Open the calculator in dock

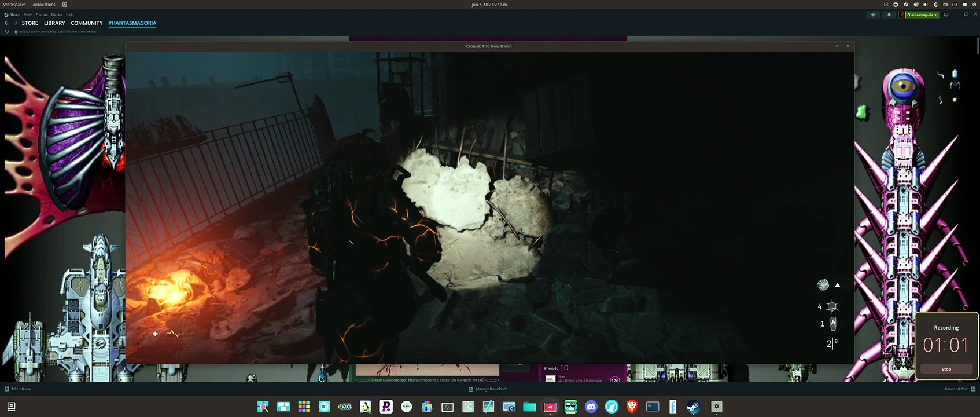[x=468, y=407]
